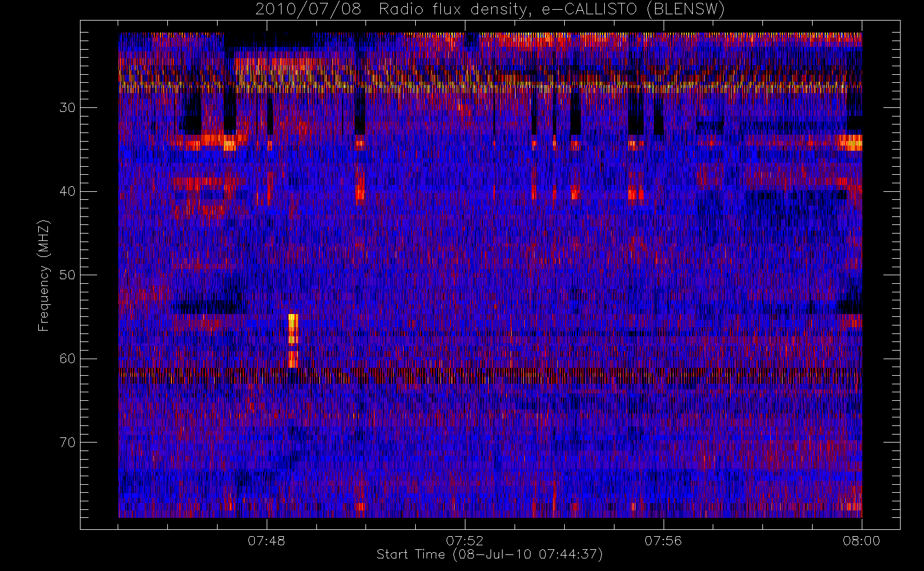Select the 08:00 time tick label
This screenshot has height=571, width=924.
pyautogui.click(x=861, y=541)
